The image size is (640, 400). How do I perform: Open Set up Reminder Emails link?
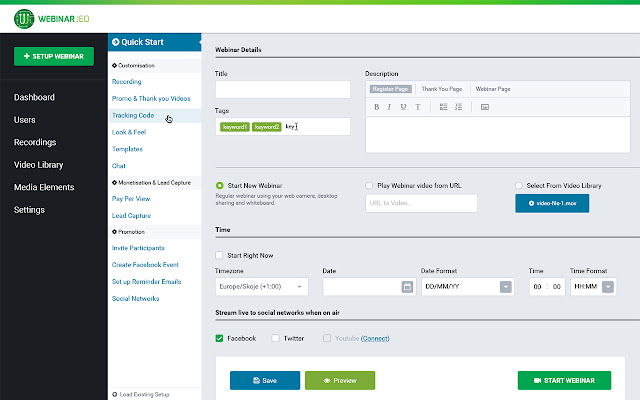pyautogui.click(x=147, y=282)
